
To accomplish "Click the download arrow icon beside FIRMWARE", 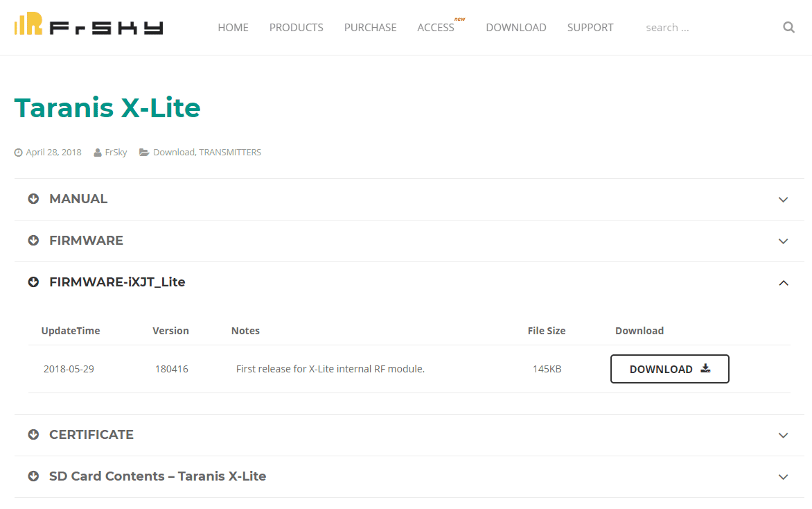I will pos(34,241).
